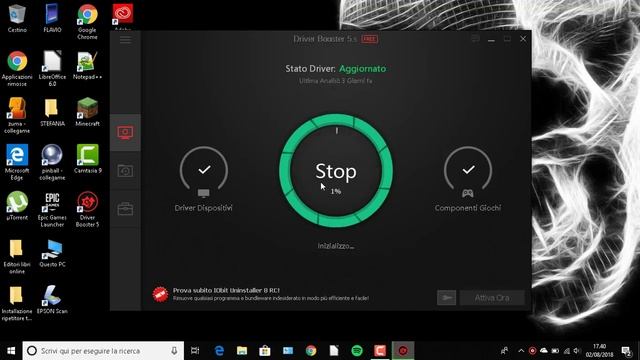Open Mail app from the taskbar
Viewport: 640px width, 360px height.
pos(288,351)
